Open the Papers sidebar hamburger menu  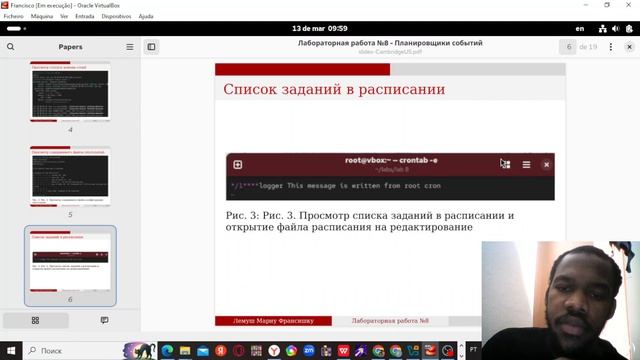click(x=130, y=47)
